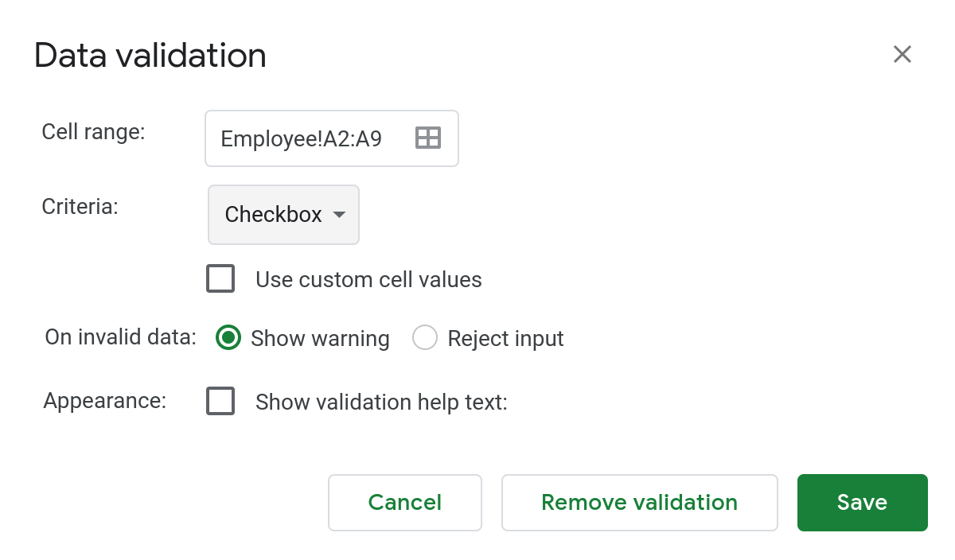Click the Data validation title text

tap(150, 55)
